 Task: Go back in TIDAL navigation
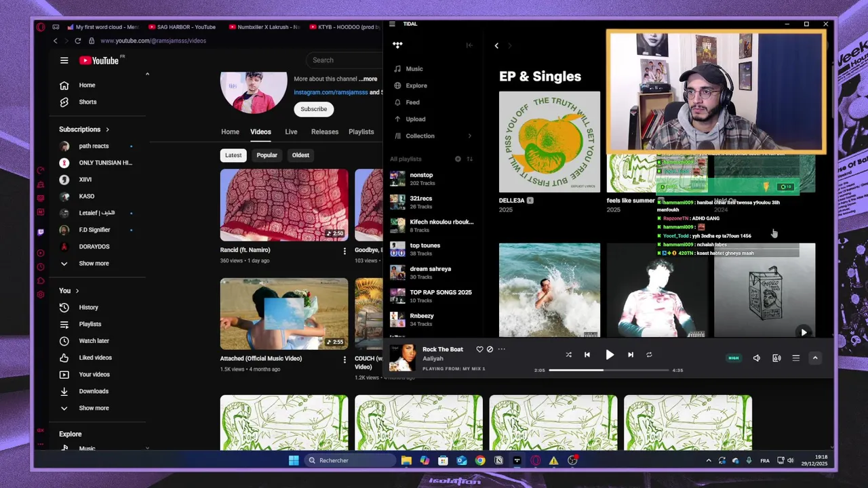496,45
